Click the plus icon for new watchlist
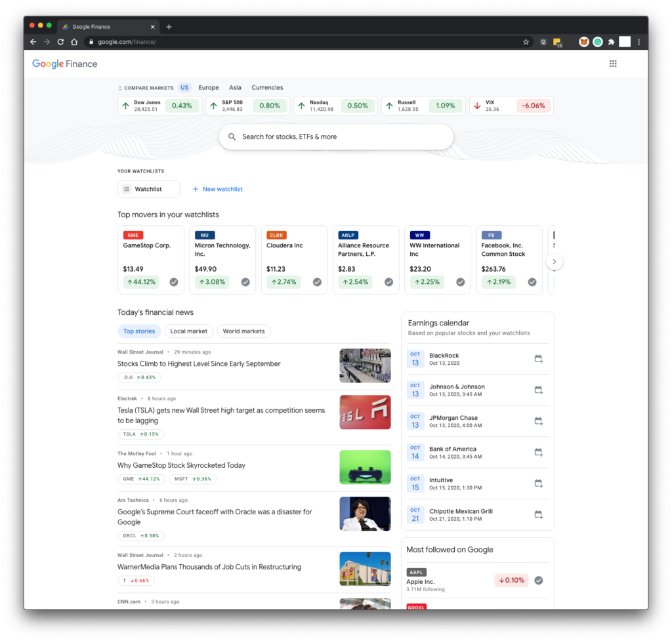The height and width of the screenshot is (641, 672). click(x=196, y=189)
